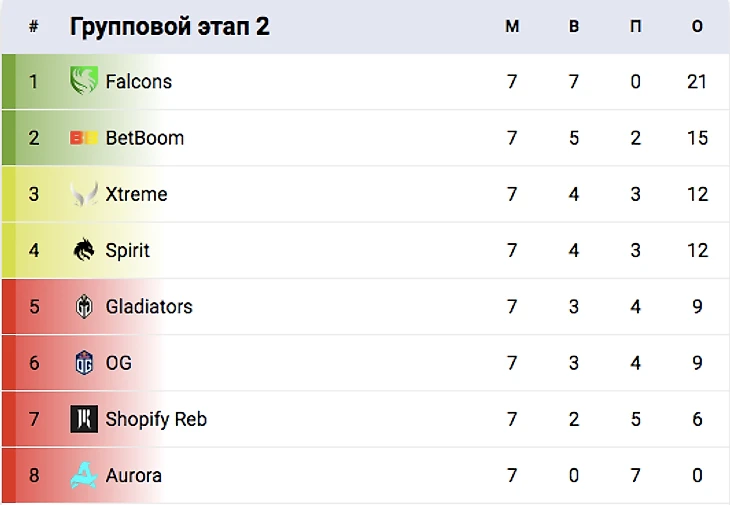Open the BetBoom team name link
Screen dimensions: 730x505
(145, 138)
